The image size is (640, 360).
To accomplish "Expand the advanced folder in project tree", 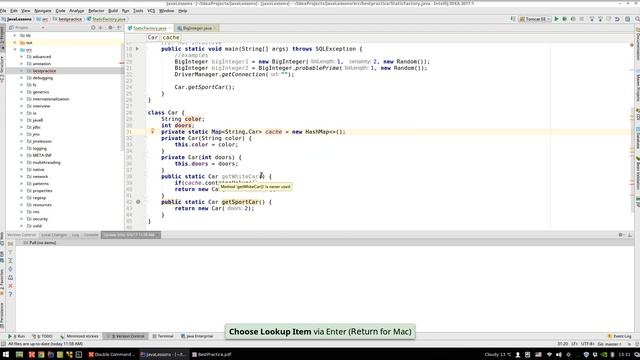I will pyautogui.click(x=22, y=57).
